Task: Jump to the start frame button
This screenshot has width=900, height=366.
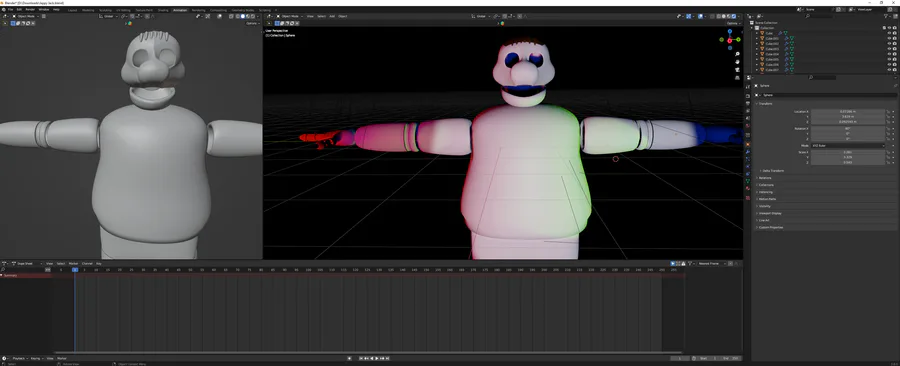Action: [x=361, y=359]
